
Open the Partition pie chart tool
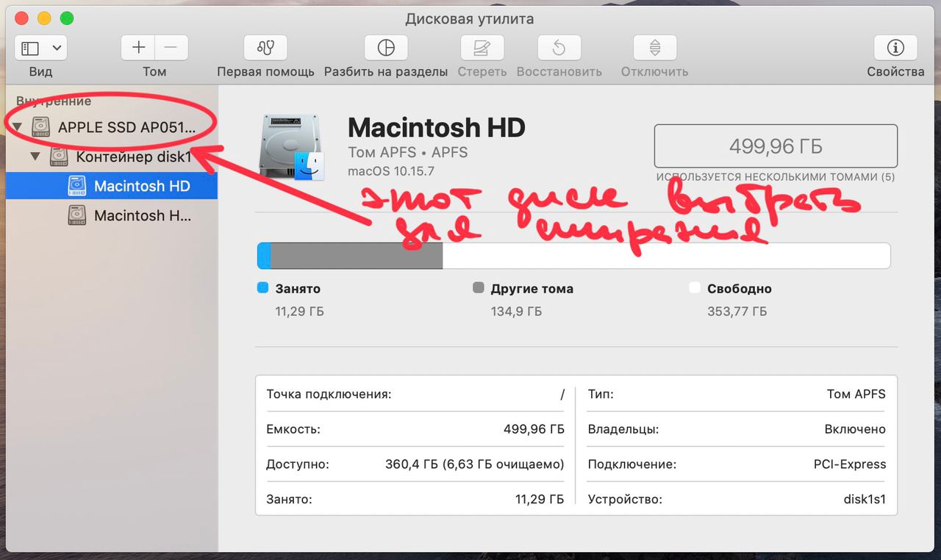click(386, 49)
